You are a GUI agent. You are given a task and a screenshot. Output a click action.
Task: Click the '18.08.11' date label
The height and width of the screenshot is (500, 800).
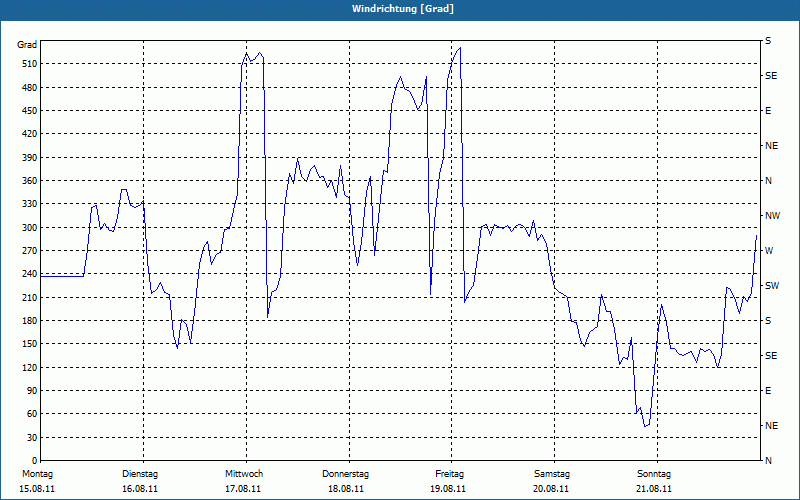point(346,489)
